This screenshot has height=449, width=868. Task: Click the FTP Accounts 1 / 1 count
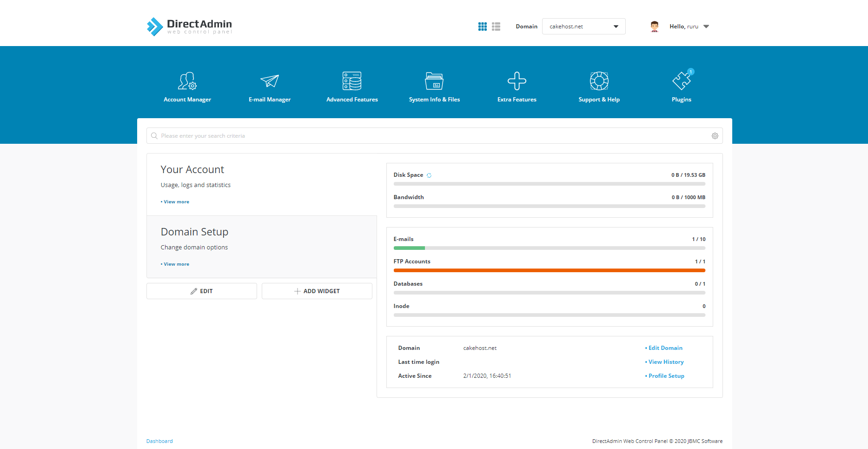tap(700, 261)
